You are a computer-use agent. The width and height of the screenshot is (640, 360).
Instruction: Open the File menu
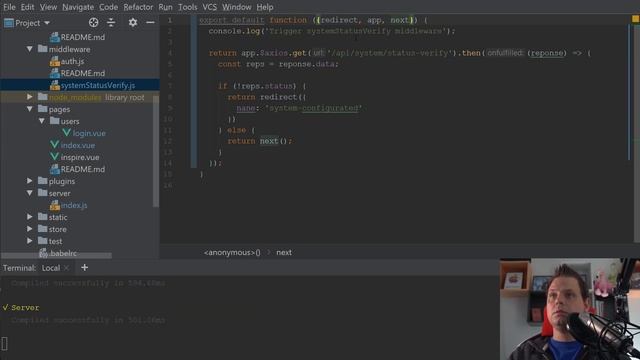(x=9, y=7)
